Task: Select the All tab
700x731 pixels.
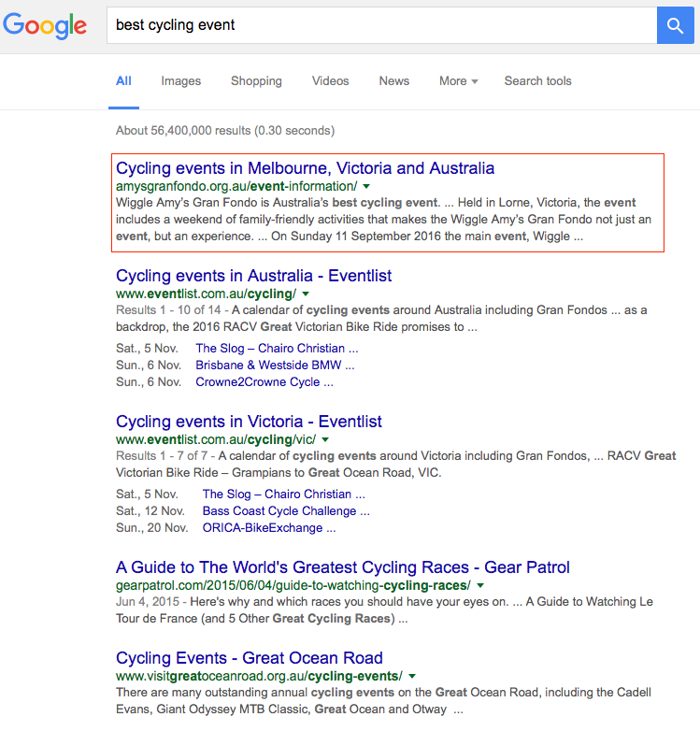Action: pyautogui.click(x=123, y=81)
